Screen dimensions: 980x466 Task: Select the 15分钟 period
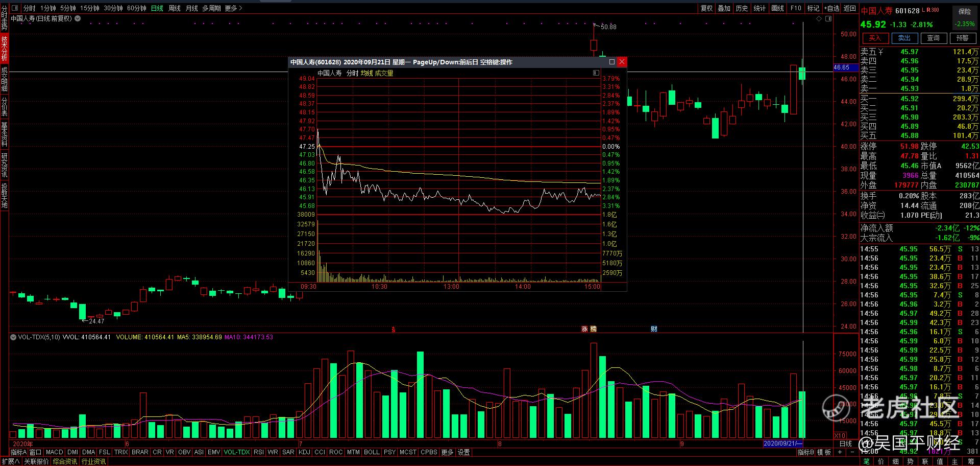coord(89,8)
